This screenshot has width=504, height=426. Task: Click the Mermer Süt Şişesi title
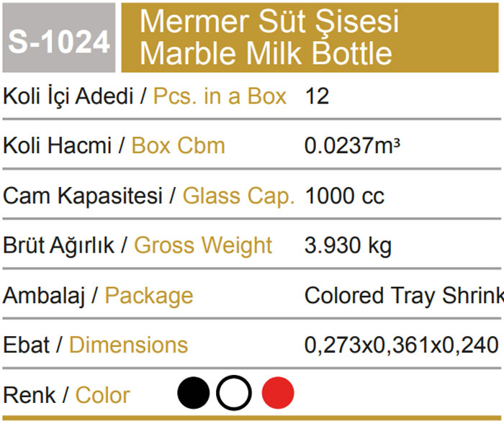click(269, 22)
